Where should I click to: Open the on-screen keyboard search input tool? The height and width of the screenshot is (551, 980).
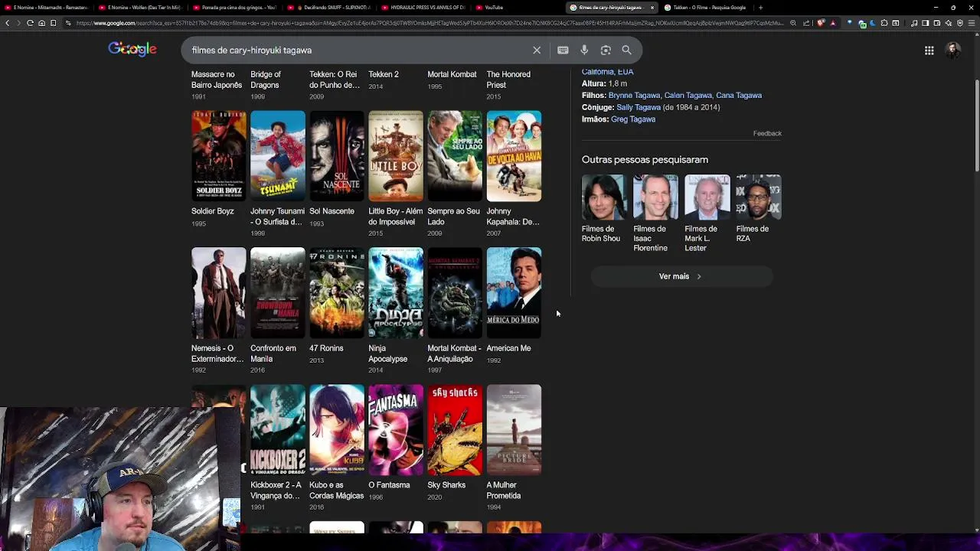(x=563, y=50)
